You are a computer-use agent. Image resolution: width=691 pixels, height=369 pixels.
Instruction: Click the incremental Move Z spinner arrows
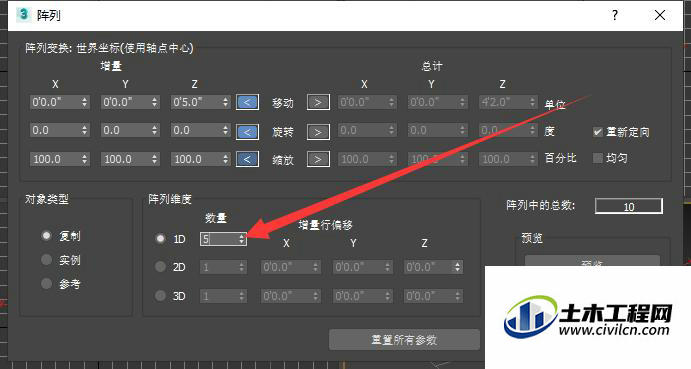click(x=226, y=102)
